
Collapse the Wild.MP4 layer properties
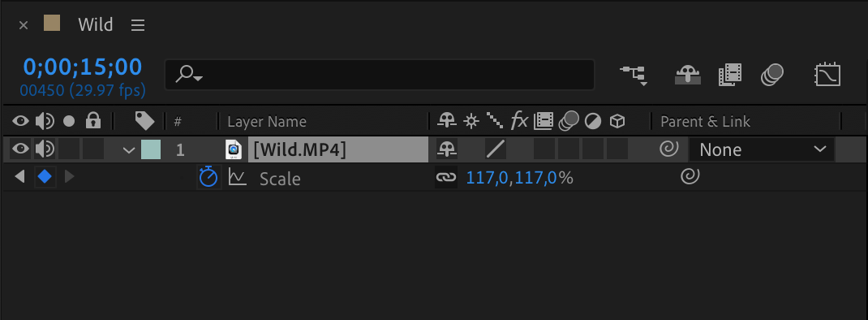(129, 149)
